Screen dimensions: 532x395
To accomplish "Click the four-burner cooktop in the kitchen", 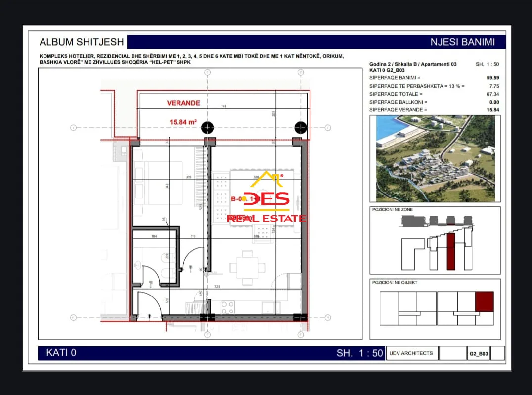I will coord(227,308).
